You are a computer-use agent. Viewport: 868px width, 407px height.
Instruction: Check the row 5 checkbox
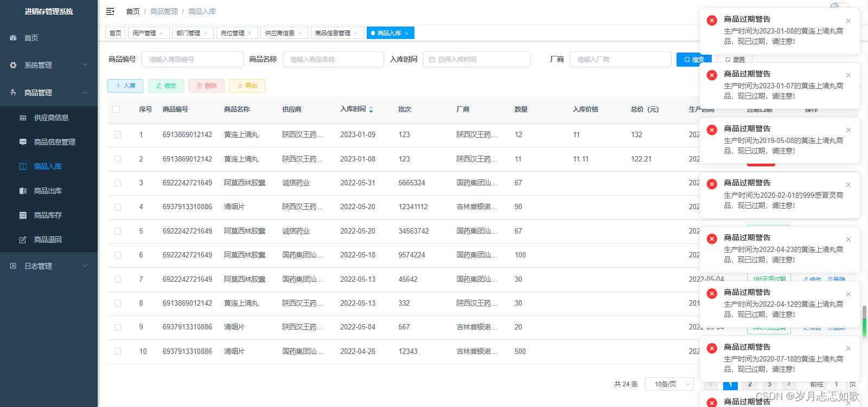pyautogui.click(x=118, y=231)
